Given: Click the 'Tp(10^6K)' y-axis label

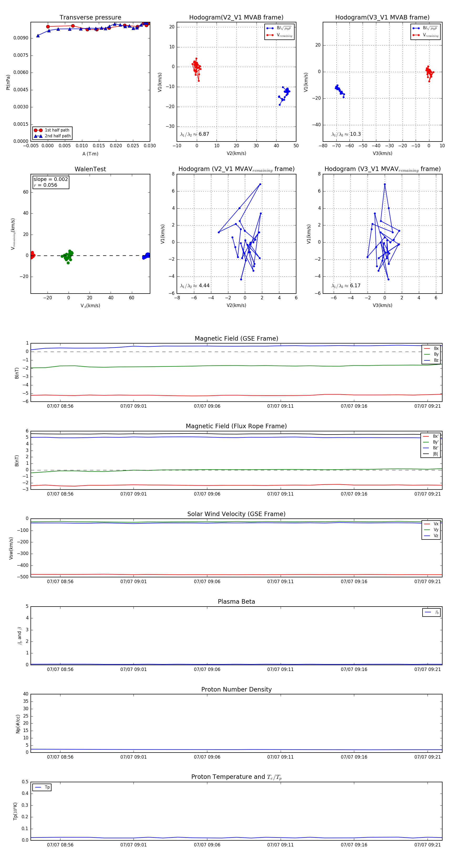Looking at the screenshot, I should coord(15,811).
